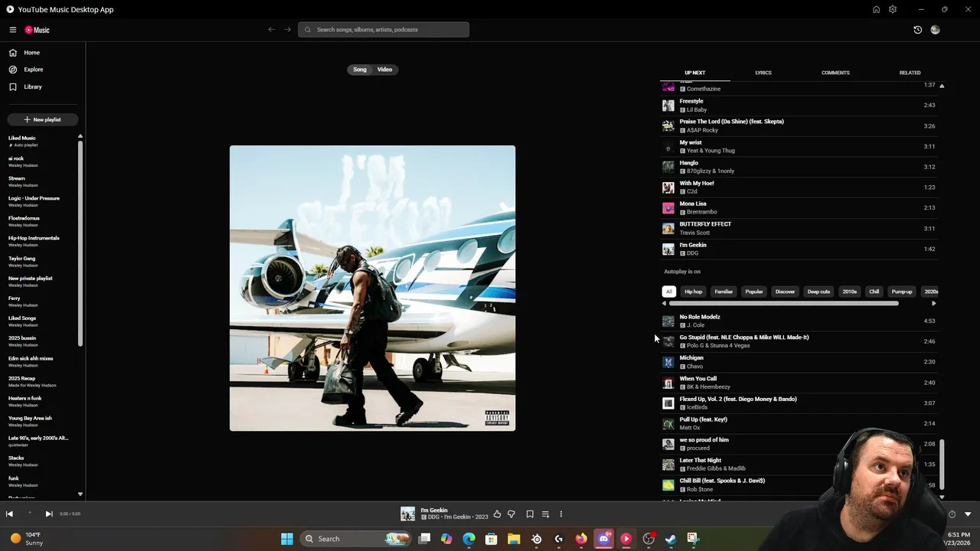Image resolution: width=980 pixels, height=551 pixels.
Task: Filter the queue by 2010s
Action: click(850, 292)
